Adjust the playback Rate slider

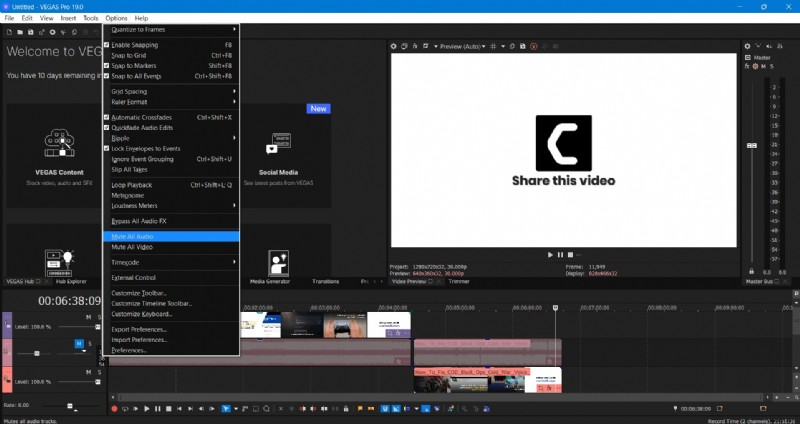[70, 406]
